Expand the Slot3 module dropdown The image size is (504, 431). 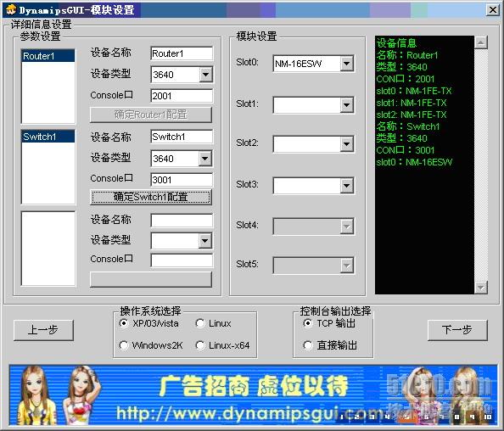click(x=347, y=185)
